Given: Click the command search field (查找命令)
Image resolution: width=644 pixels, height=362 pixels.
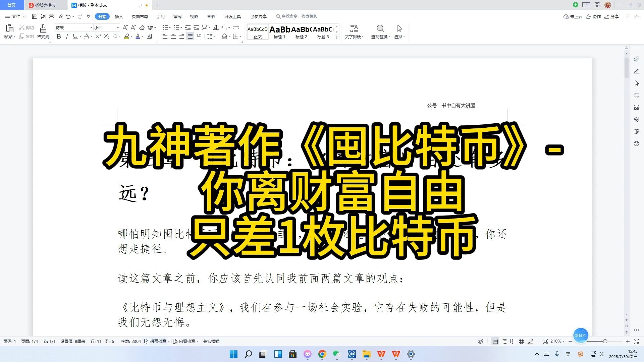Looking at the screenshot, I should point(297,16).
